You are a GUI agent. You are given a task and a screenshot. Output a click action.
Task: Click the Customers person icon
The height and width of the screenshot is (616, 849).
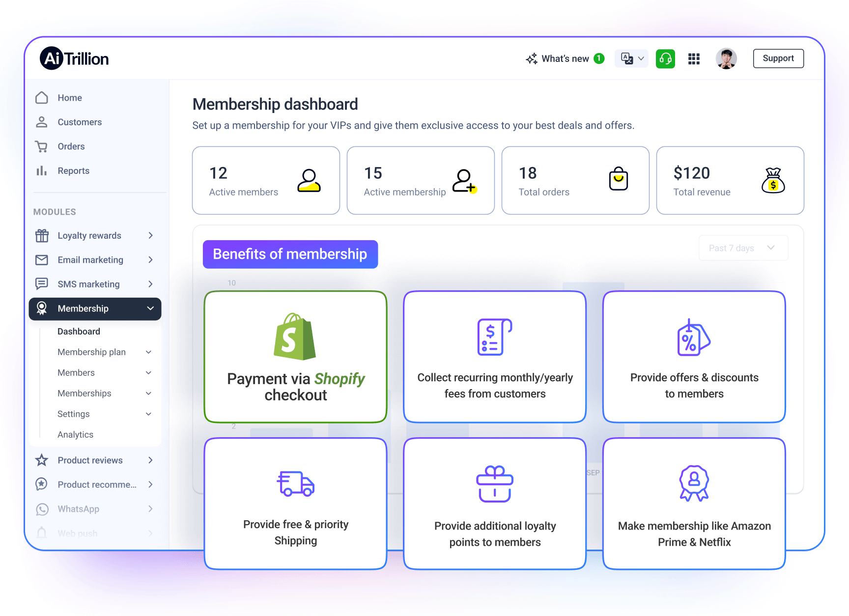tap(42, 122)
